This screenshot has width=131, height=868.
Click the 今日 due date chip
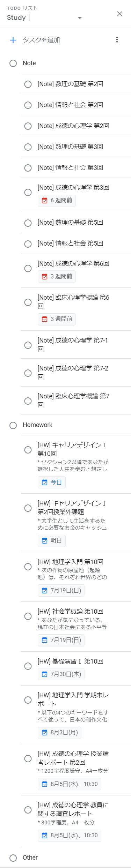(x=52, y=482)
